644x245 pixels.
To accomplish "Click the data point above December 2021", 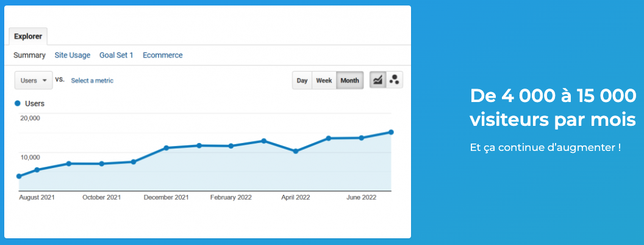I will coord(166,148).
